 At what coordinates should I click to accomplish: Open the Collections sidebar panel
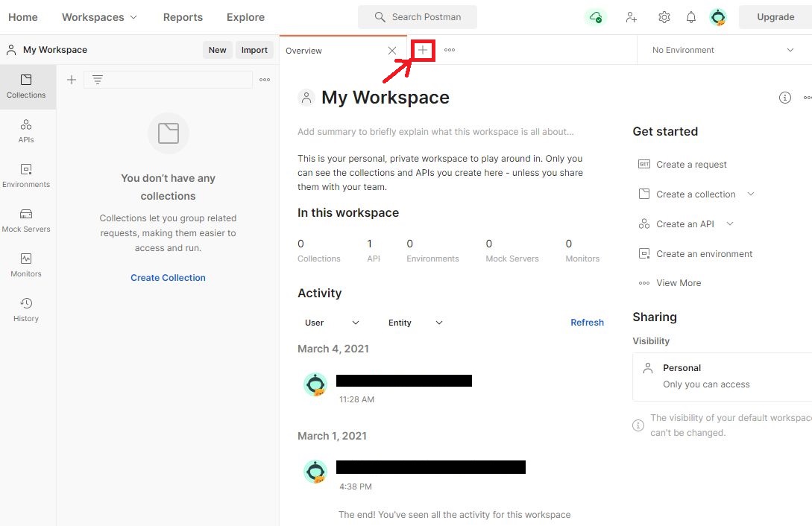coord(26,86)
